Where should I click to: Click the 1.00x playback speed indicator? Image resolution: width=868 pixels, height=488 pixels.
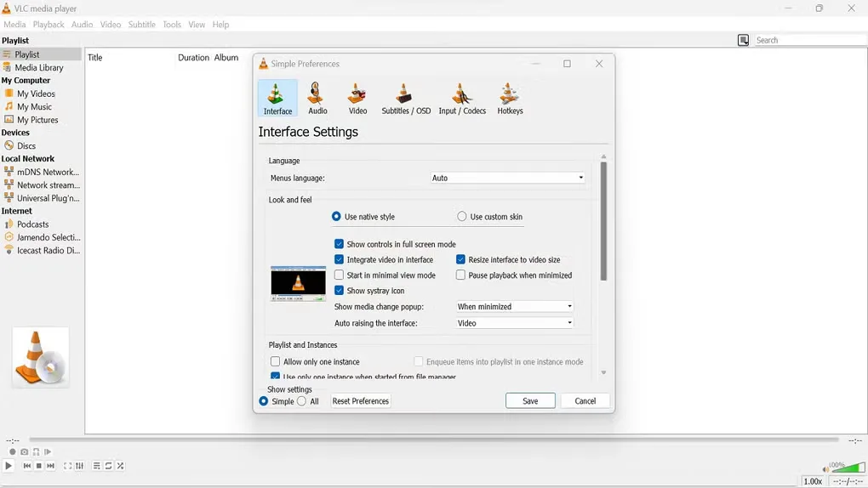coord(813,481)
